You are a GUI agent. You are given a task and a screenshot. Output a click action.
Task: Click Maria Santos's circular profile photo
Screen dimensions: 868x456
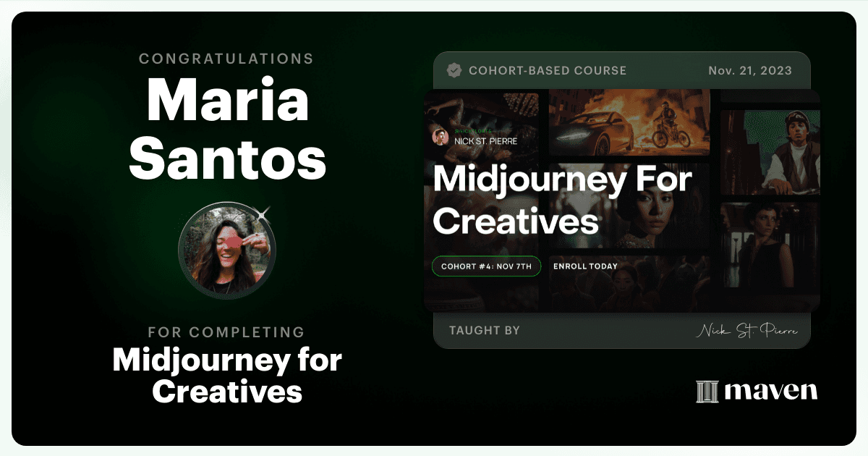click(226, 250)
